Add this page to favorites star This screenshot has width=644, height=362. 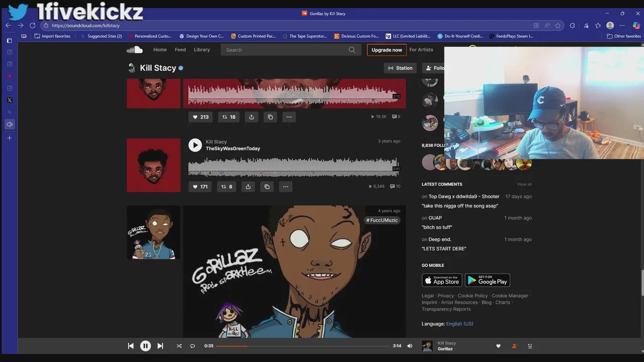pos(558,25)
